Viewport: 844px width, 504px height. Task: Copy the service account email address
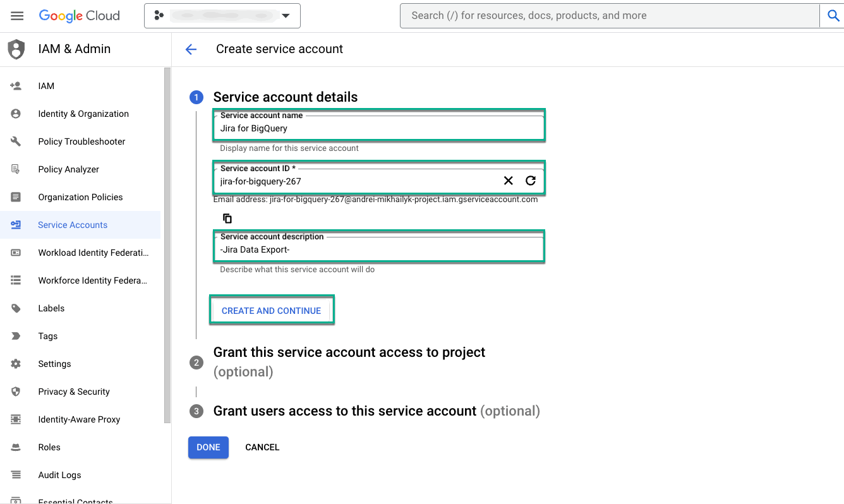pyautogui.click(x=227, y=219)
